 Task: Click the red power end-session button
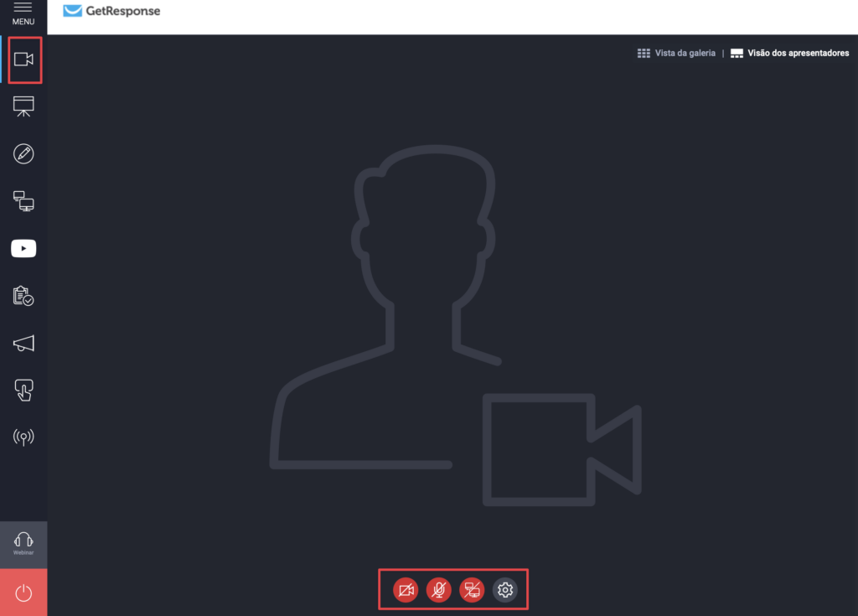point(23,593)
